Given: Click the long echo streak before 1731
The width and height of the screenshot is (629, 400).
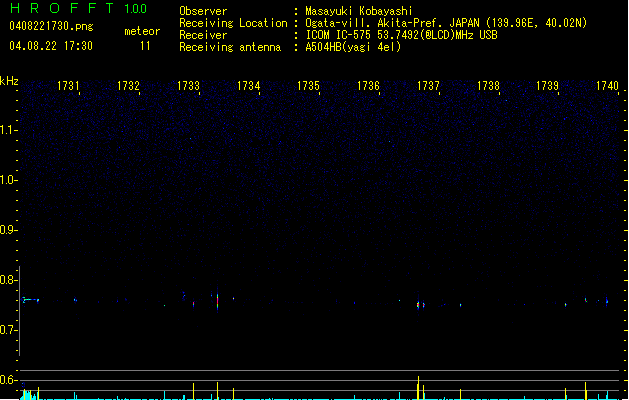Looking at the screenshot, I should (30, 300).
